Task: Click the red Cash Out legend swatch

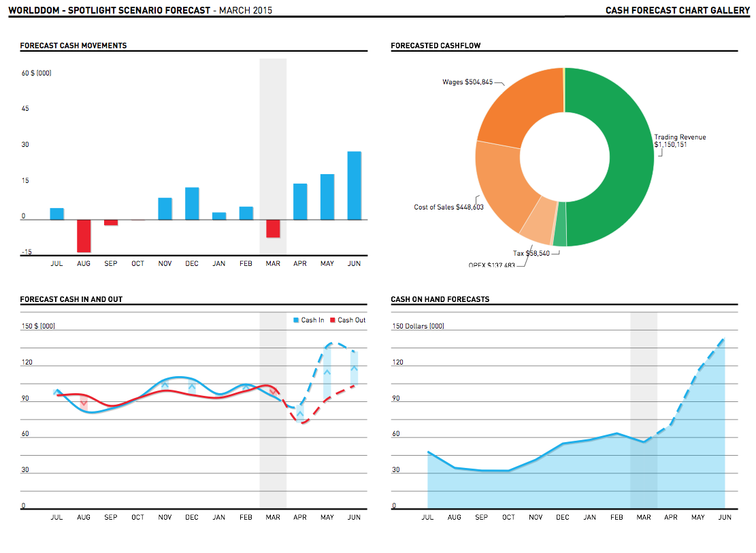Action: click(x=333, y=320)
